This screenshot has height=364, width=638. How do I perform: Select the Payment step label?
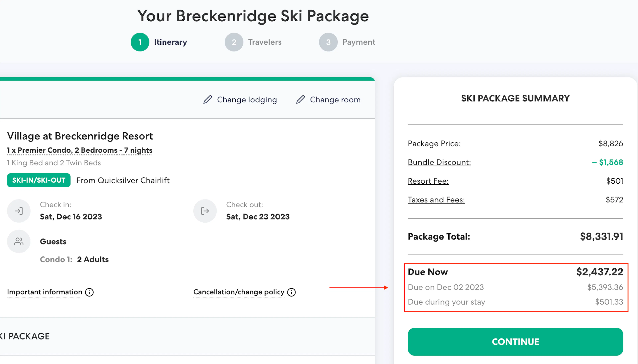tap(359, 42)
